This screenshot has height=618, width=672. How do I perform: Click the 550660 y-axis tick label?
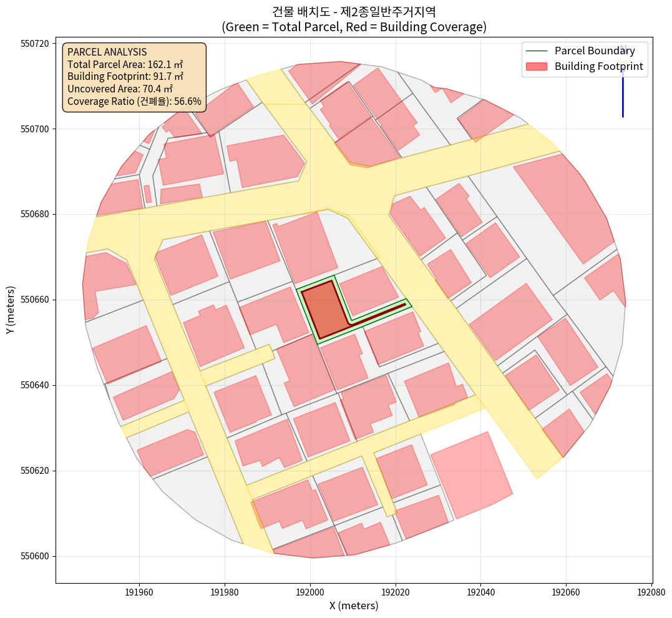[x=35, y=300]
